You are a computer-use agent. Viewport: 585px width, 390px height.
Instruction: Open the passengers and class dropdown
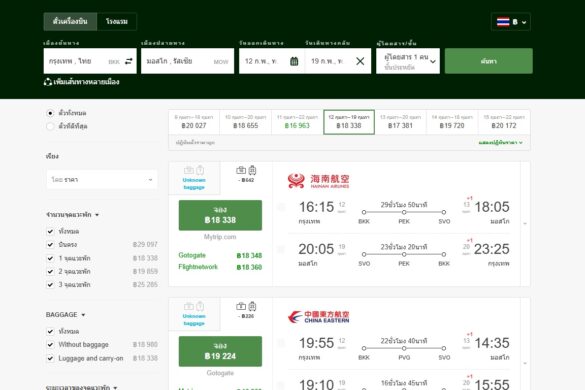tap(408, 61)
